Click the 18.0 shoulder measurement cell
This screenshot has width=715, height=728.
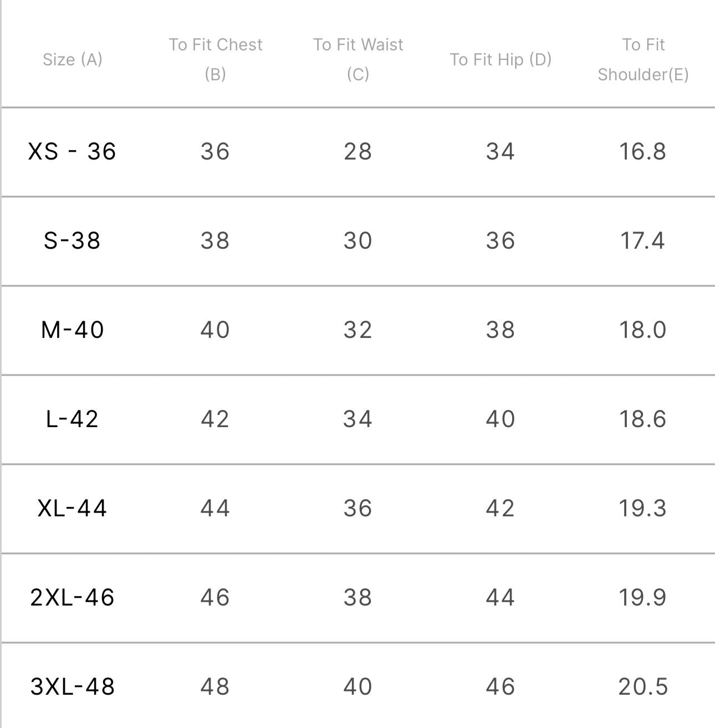coord(642,330)
